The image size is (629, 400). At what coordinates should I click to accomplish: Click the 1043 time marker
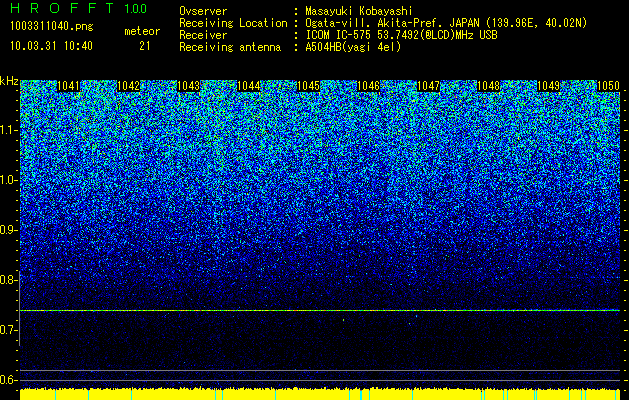(x=189, y=86)
